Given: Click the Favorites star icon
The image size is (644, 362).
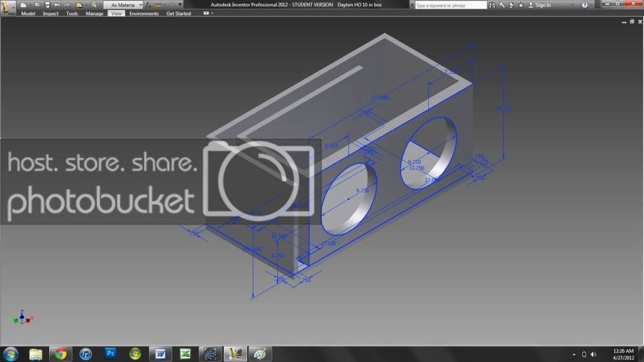Looking at the screenshot, I should click(x=521, y=5).
